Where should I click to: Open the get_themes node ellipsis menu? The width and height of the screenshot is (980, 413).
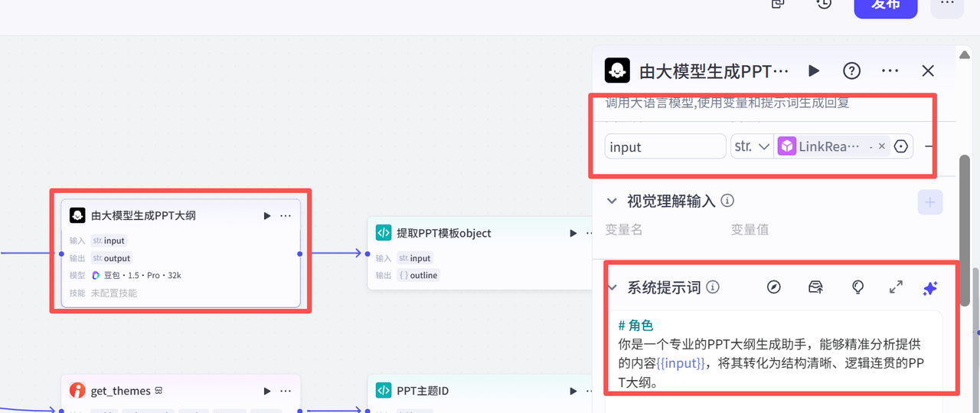(x=286, y=391)
